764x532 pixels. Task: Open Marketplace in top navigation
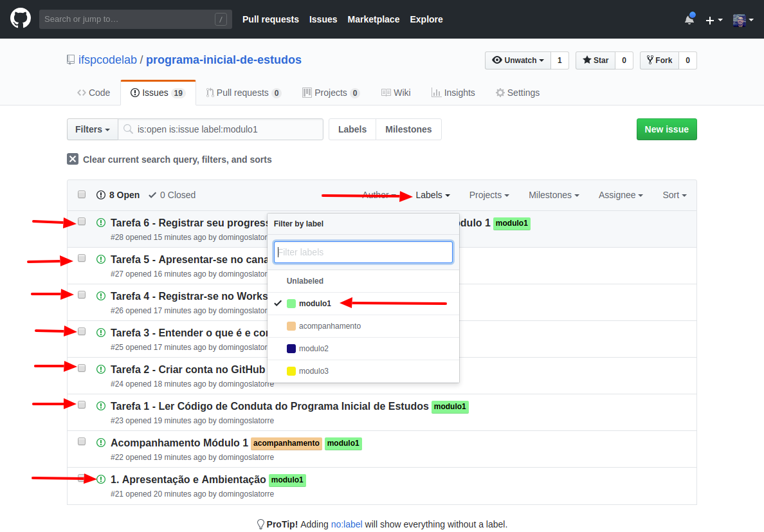click(x=373, y=19)
